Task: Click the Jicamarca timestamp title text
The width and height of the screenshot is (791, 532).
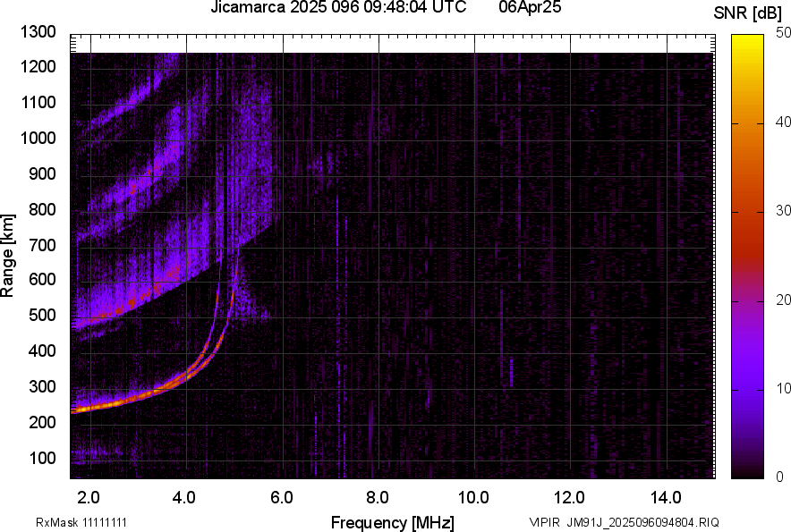Action: coord(338,7)
